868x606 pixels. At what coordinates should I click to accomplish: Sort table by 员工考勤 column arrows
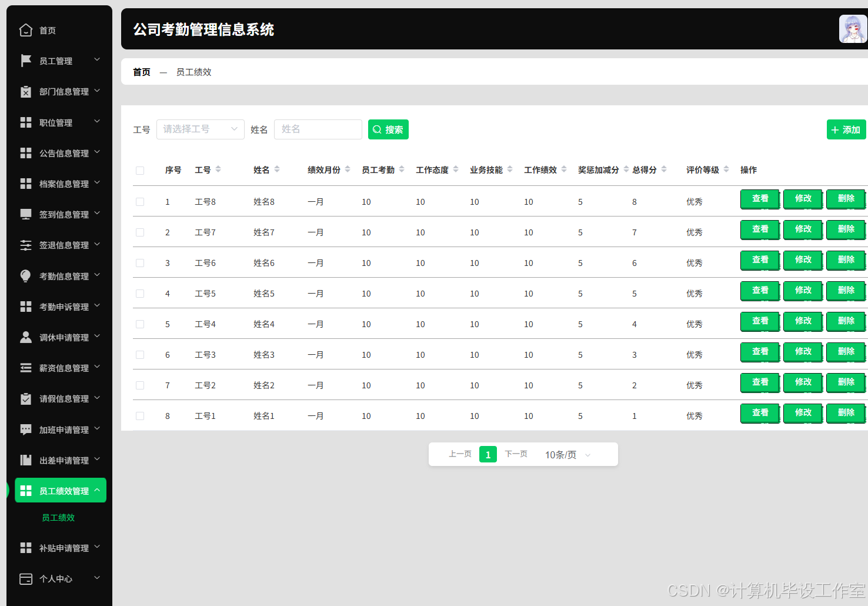coord(402,169)
